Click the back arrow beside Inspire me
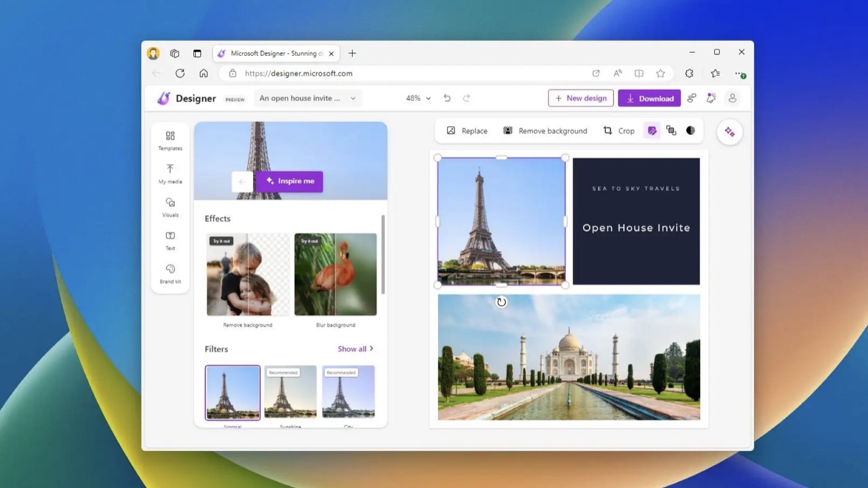 [242, 182]
